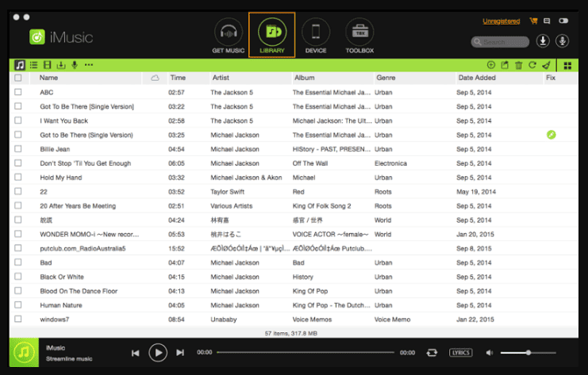Click the record microphone button beside Search
This screenshot has height=375, width=588.
[x=562, y=41]
